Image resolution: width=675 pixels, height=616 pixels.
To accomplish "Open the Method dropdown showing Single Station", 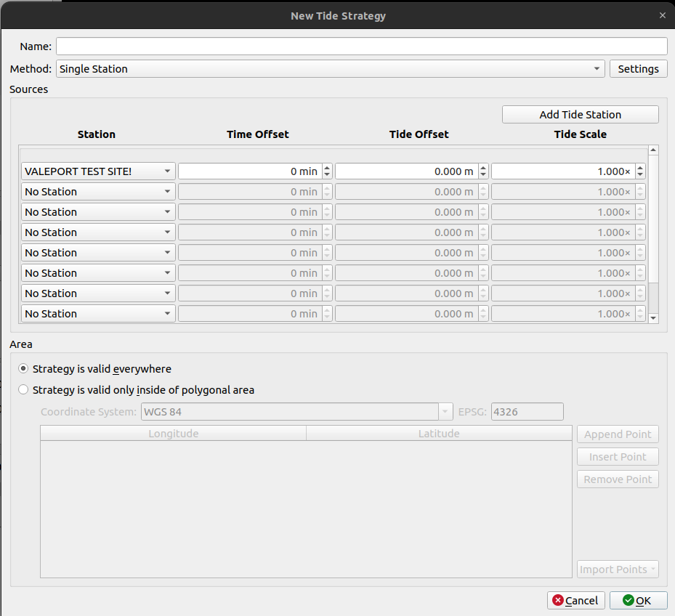I will 330,69.
